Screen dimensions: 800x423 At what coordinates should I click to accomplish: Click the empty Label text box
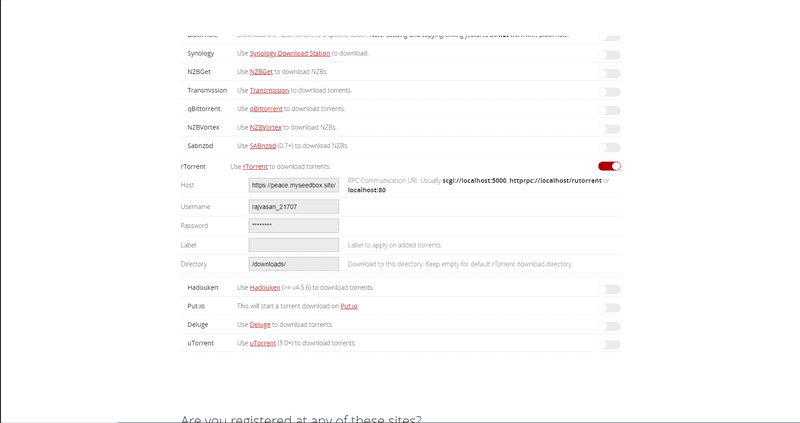[x=293, y=245]
